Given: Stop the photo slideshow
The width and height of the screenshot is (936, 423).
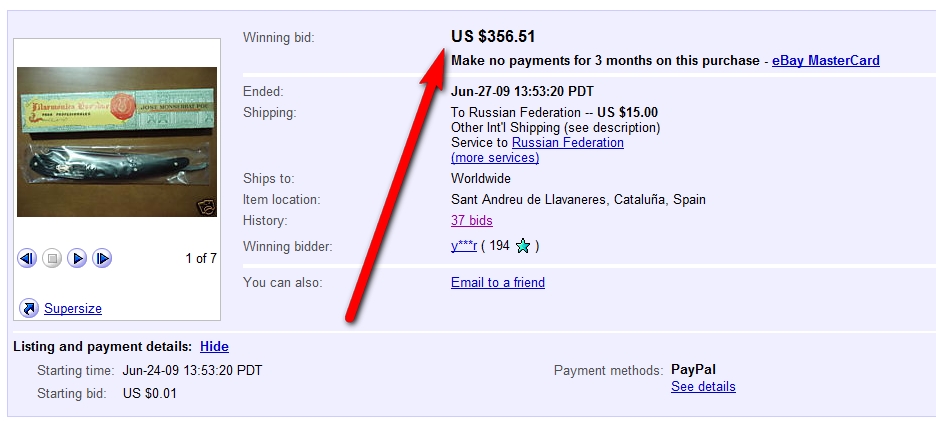Looking at the screenshot, I should (52, 259).
